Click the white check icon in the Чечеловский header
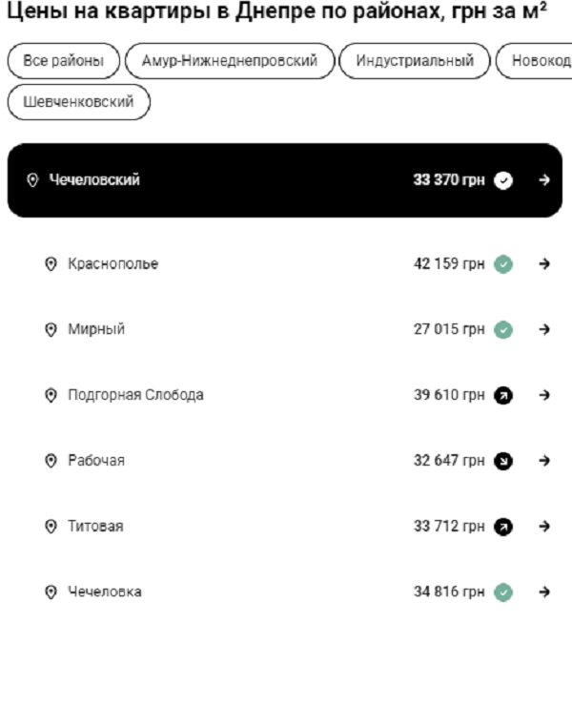Viewport: 572px width, 728px height. pos(503,180)
